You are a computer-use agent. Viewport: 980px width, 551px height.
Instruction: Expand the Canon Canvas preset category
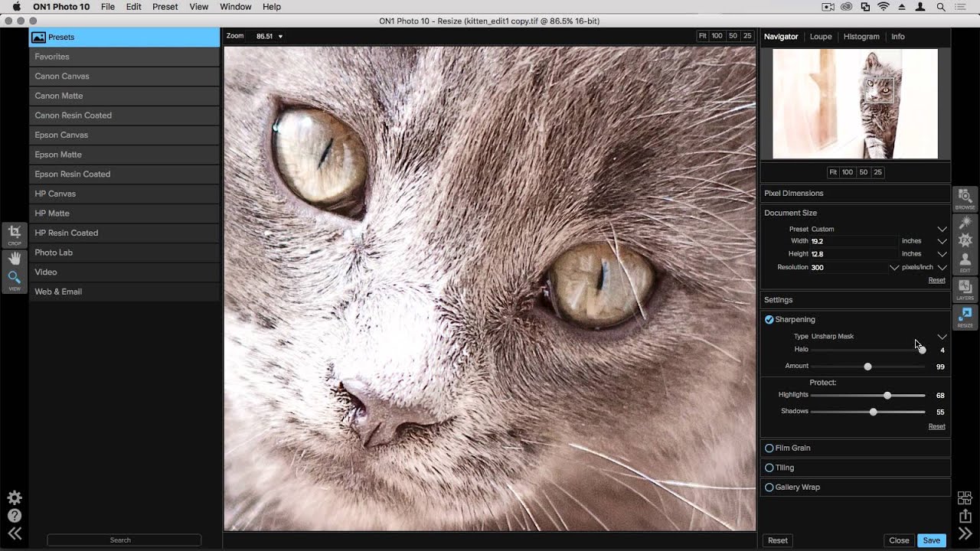(x=125, y=77)
